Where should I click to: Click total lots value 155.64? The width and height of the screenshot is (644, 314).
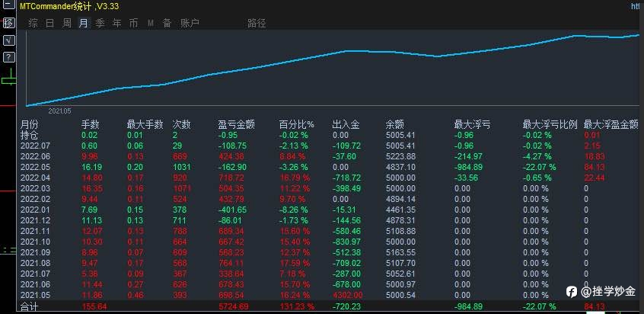(x=95, y=306)
